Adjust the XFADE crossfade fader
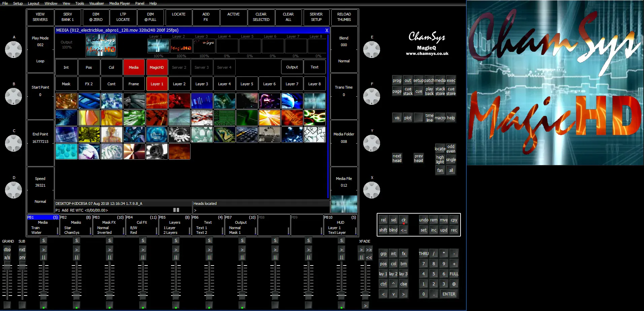The image size is (644, 311). pos(365,296)
